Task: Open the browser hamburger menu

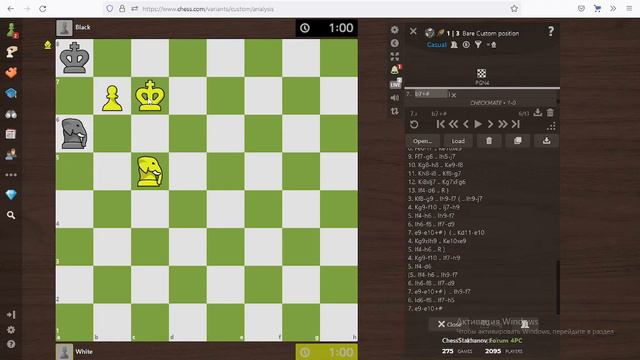Action: click(629, 9)
